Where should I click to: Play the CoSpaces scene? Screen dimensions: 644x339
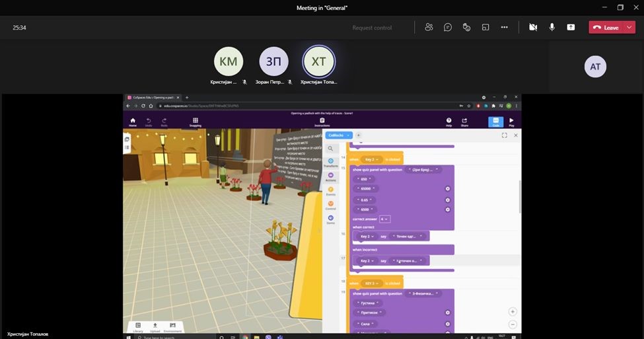[x=511, y=122]
